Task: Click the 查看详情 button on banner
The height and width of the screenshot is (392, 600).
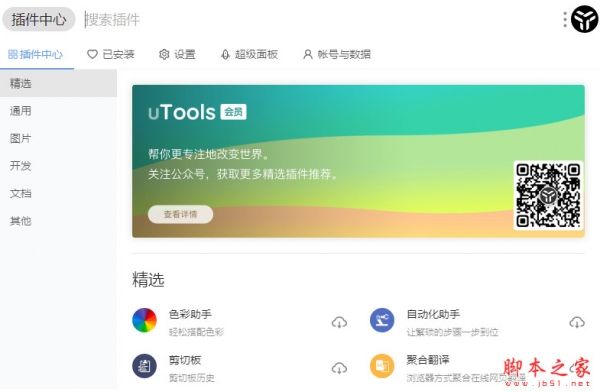Action: click(180, 214)
